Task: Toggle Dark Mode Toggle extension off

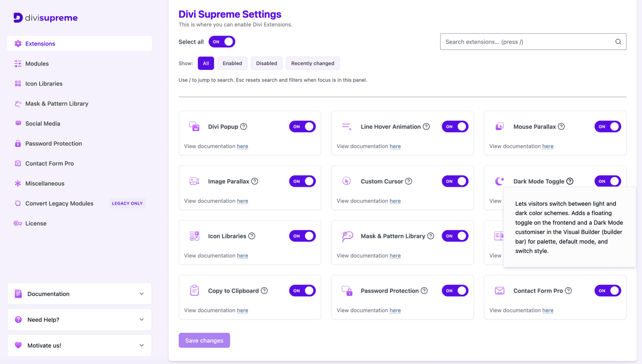Action: pos(608,181)
